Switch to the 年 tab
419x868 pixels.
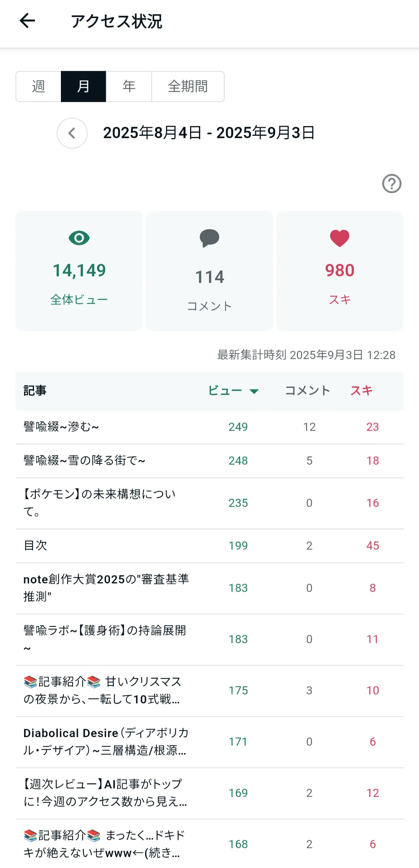coord(129,87)
